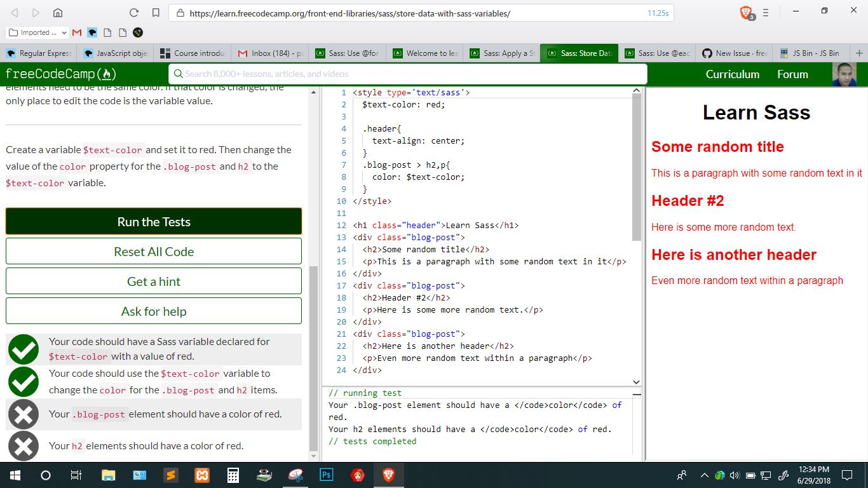Click the browser Back arrow
Screen dimensions: 868x488
tap(13, 12)
